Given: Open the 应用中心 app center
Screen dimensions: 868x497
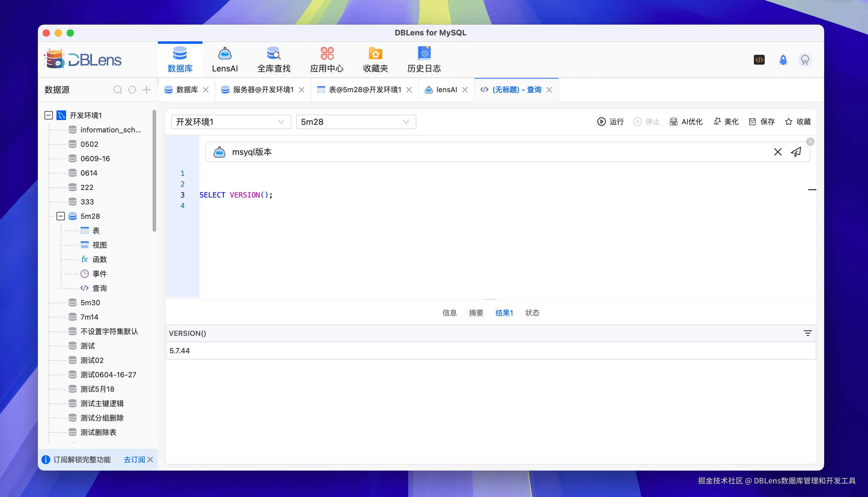Looking at the screenshot, I should (327, 59).
